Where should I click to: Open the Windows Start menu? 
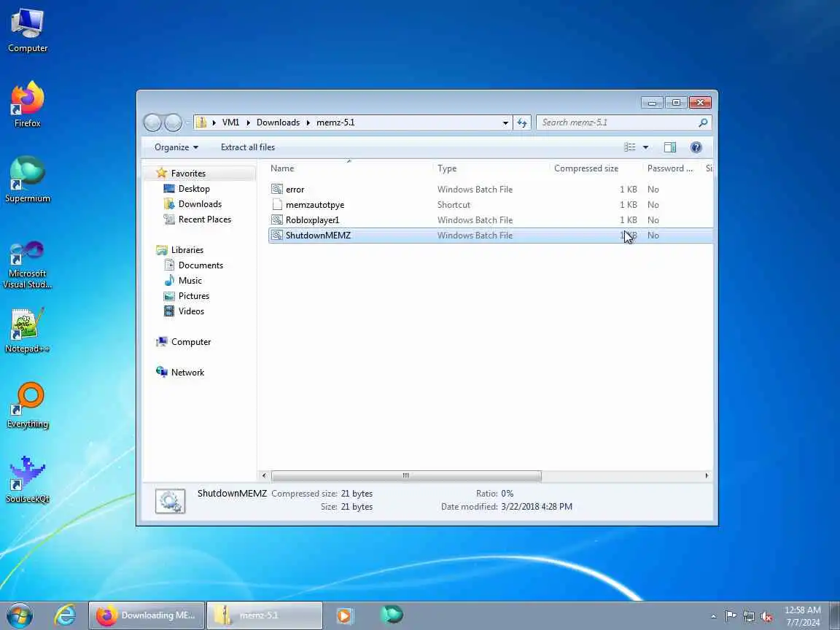(20, 615)
